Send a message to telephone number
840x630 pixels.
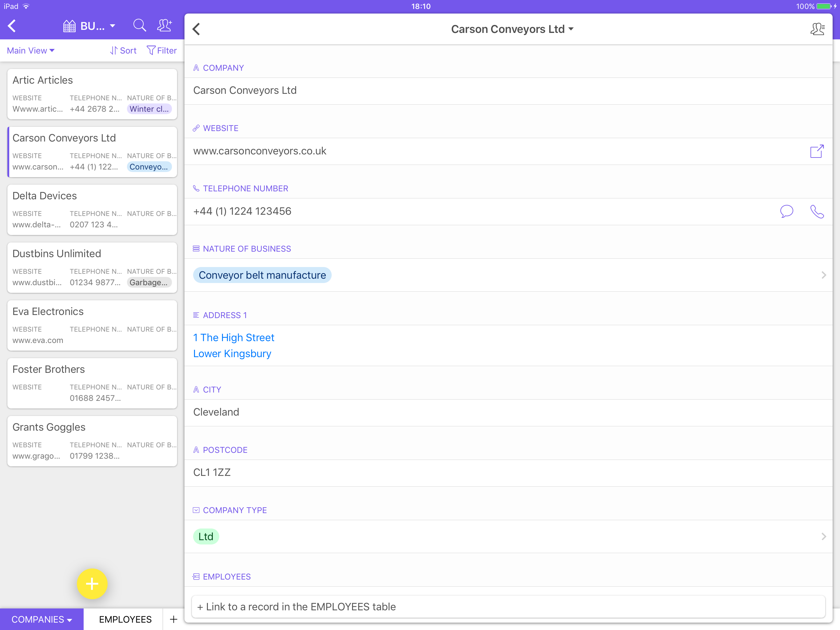tap(786, 211)
